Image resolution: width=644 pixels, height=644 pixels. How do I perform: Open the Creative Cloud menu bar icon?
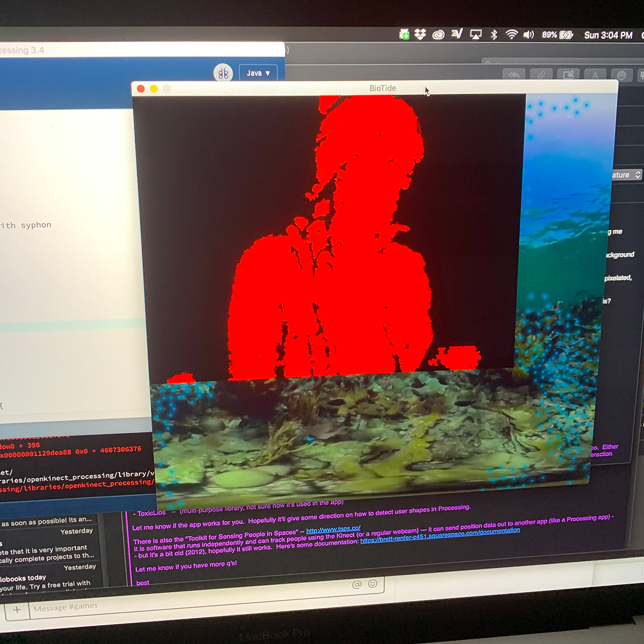coord(438,35)
